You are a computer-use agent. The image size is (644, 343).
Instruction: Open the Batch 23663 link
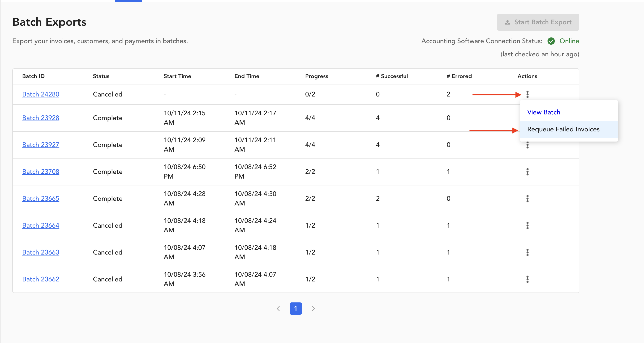pos(41,252)
